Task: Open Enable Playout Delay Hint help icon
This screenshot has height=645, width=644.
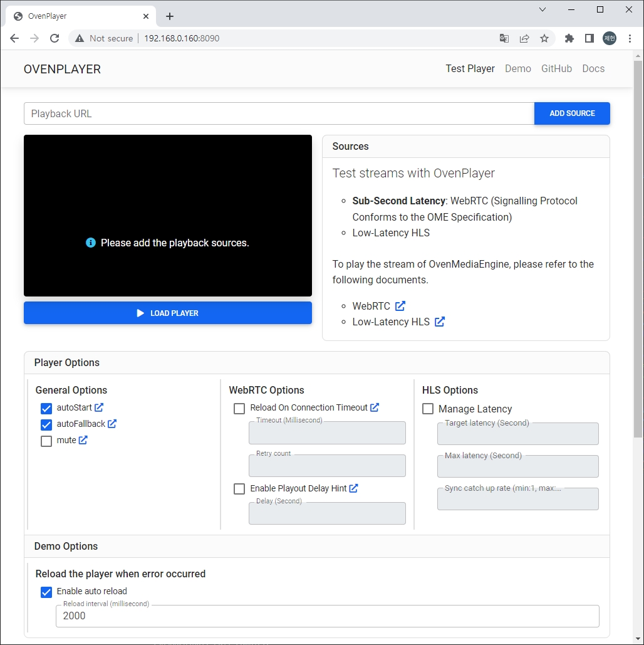Action: click(x=353, y=488)
